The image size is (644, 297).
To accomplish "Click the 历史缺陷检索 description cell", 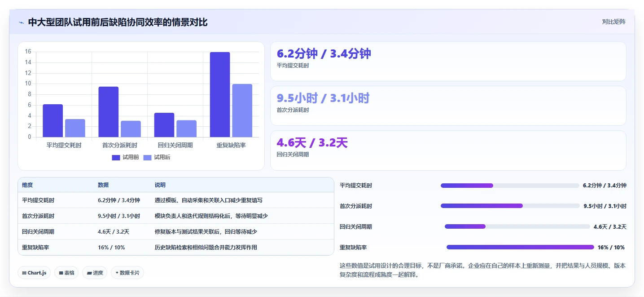I will coord(206,248).
